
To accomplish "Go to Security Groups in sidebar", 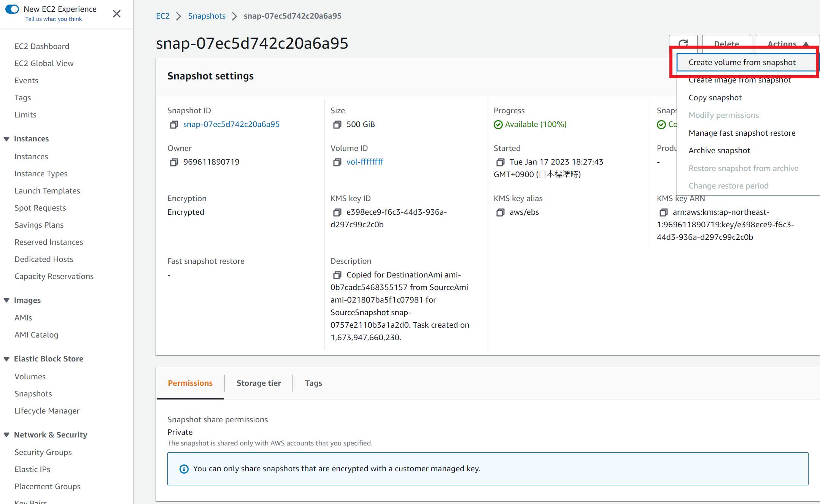I will pos(43,452).
